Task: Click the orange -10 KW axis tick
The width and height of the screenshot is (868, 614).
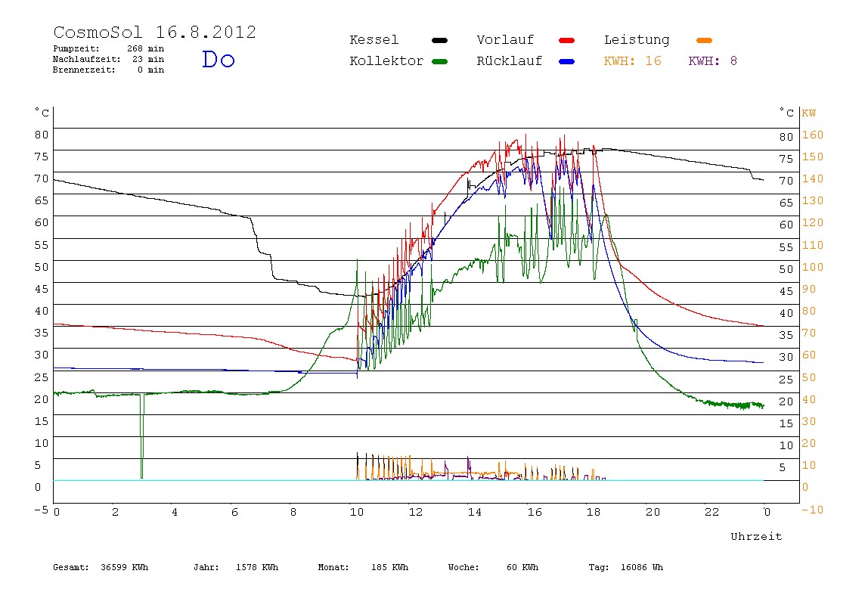Action: 813,510
